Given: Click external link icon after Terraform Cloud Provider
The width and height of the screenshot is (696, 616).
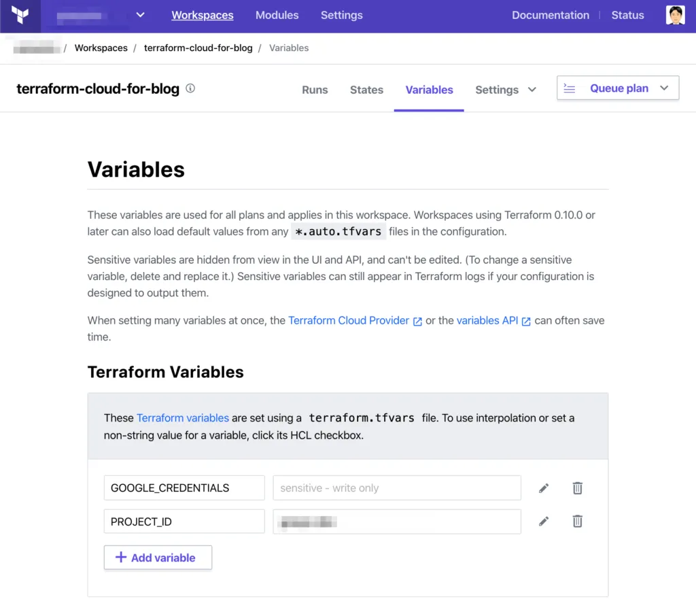Looking at the screenshot, I should [417, 322].
